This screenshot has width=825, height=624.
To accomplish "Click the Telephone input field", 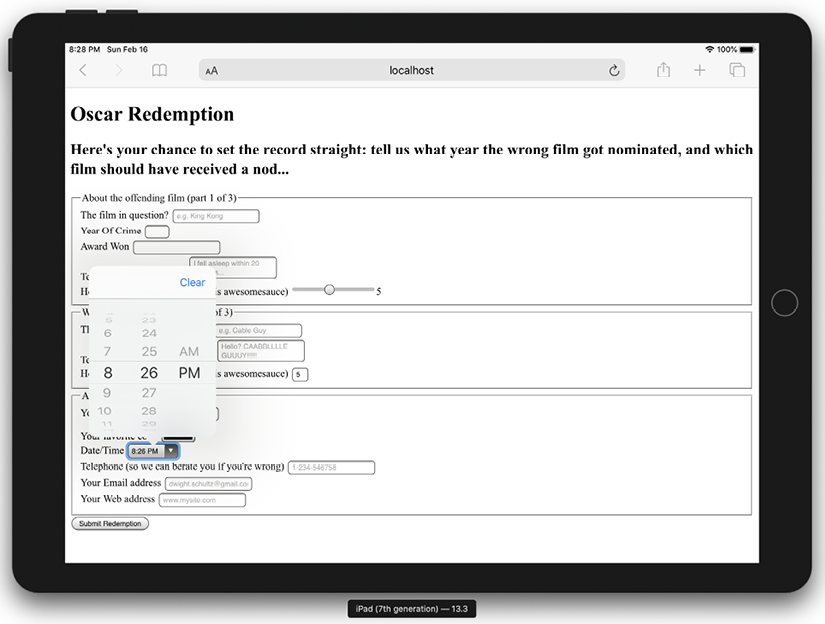I will pos(331,467).
